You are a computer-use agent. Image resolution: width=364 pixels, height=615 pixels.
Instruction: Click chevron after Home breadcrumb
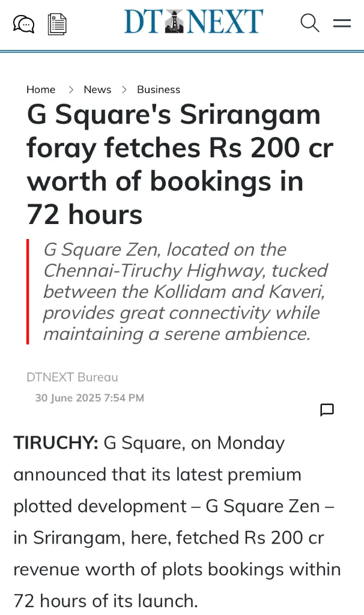coord(71,89)
